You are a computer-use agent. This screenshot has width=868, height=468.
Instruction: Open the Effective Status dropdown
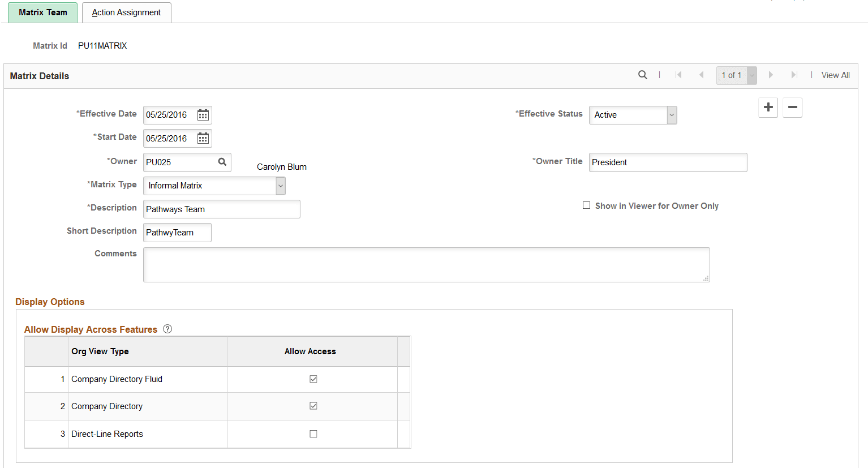click(x=672, y=115)
